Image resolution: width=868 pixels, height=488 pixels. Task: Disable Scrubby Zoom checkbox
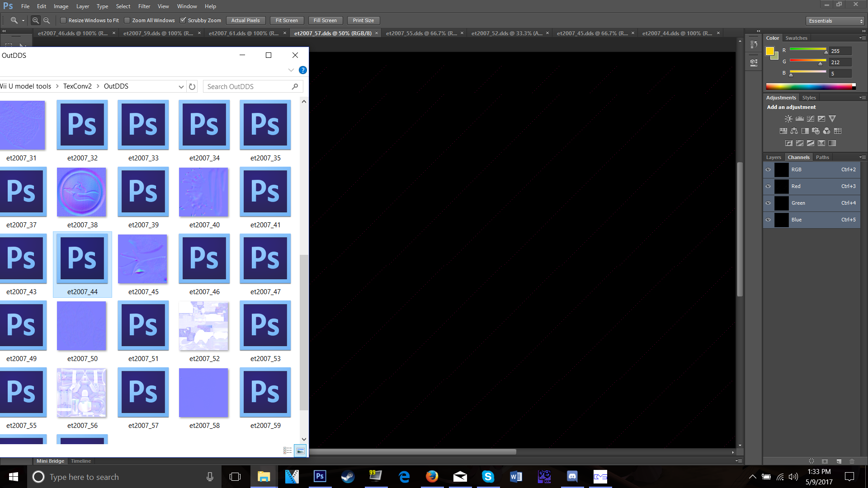coord(183,20)
